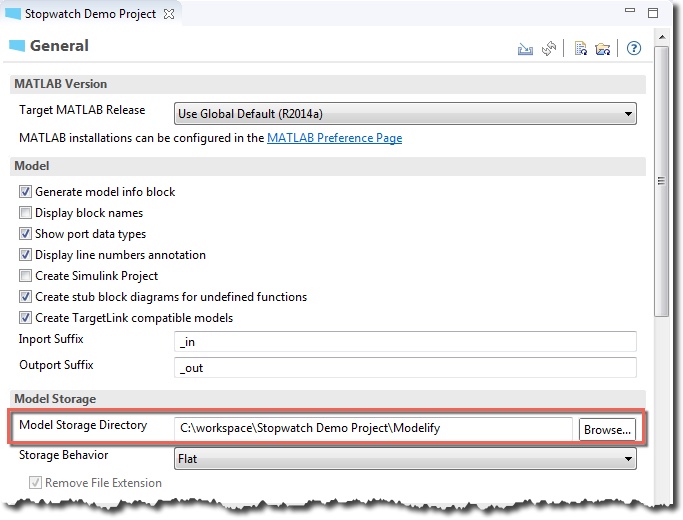Image resolution: width=683 pixels, height=520 pixels.
Task: Open the Storage Behavior dropdown
Action: pyautogui.click(x=405, y=459)
